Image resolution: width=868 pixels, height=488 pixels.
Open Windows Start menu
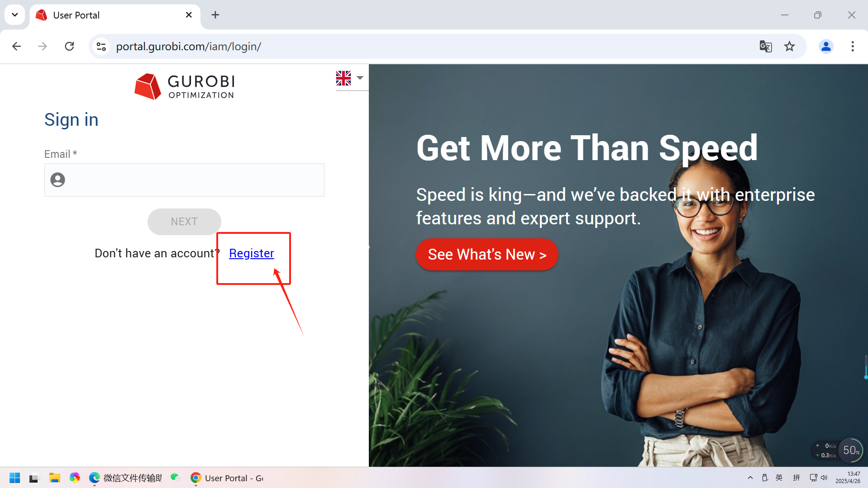point(14,478)
